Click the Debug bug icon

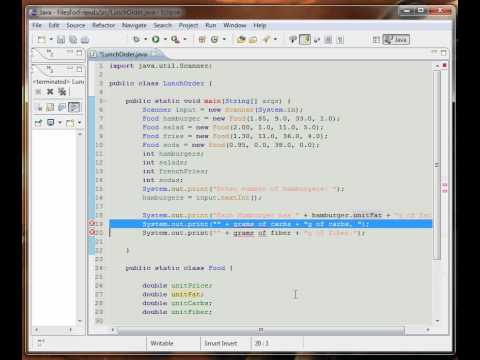(137, 40)
